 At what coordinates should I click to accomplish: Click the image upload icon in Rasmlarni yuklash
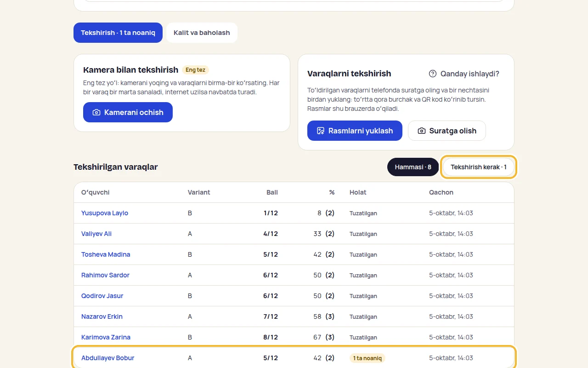click(321, 131)
